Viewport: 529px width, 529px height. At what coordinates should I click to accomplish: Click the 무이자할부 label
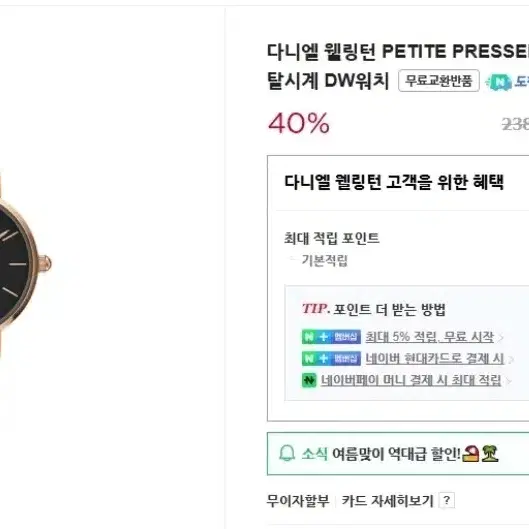click(298, 501)
